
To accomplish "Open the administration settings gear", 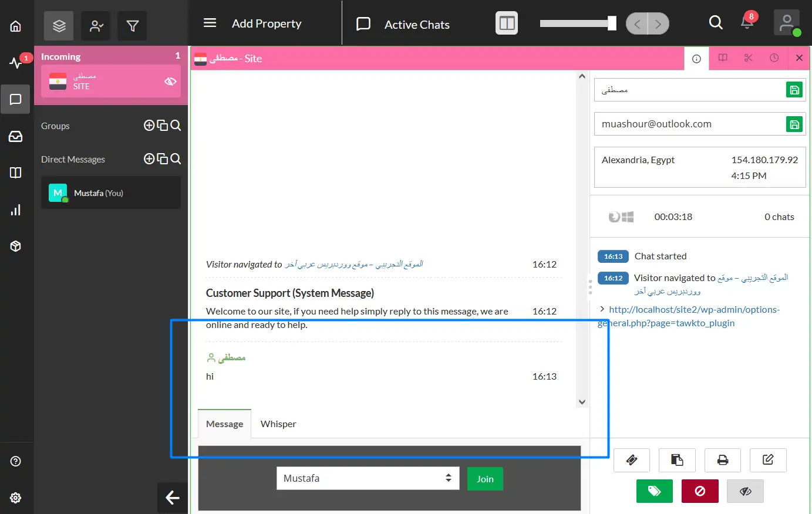I will pyautogui.click(x=16, y=498).
